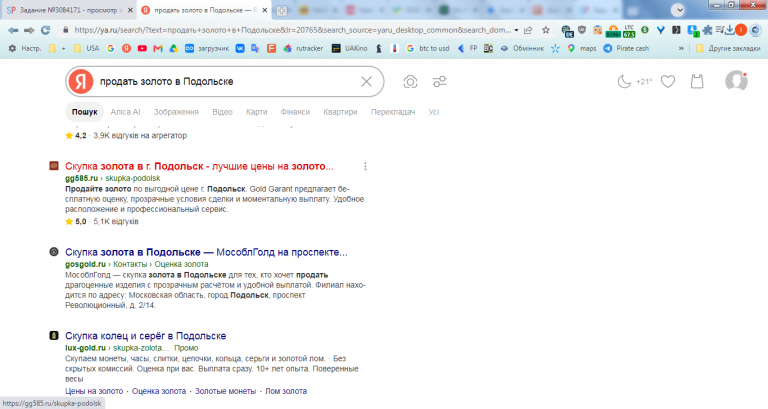Open the btc to usd bookmark
Viewport: 768px width, 409px height.
(x=428, y=48)
